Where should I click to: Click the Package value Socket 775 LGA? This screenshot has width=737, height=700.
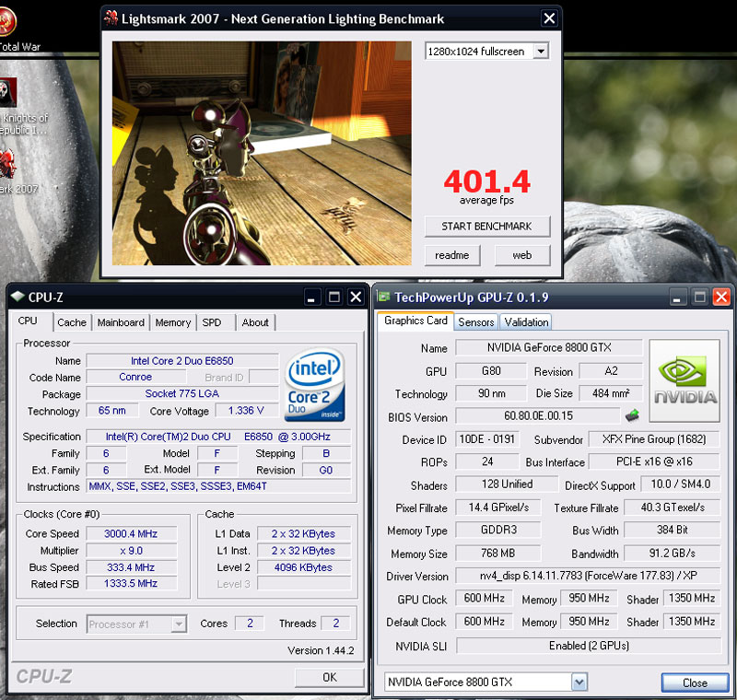[182, 393]
